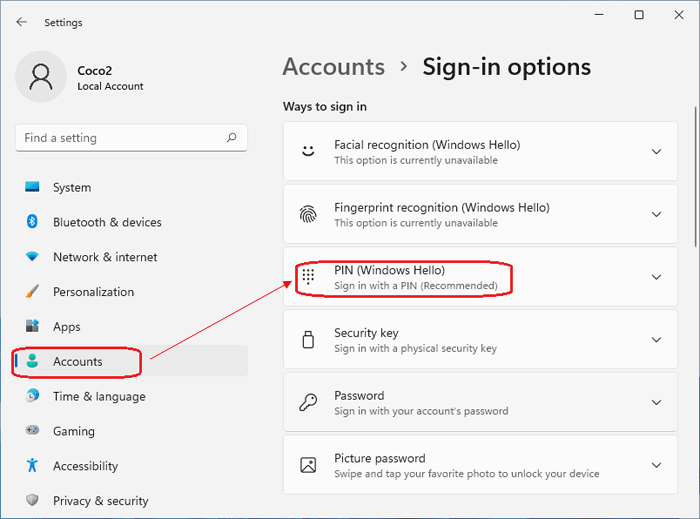Open System settings category
Screen dimensions: 700x519
pyautogui.click(x=130, y=187)
